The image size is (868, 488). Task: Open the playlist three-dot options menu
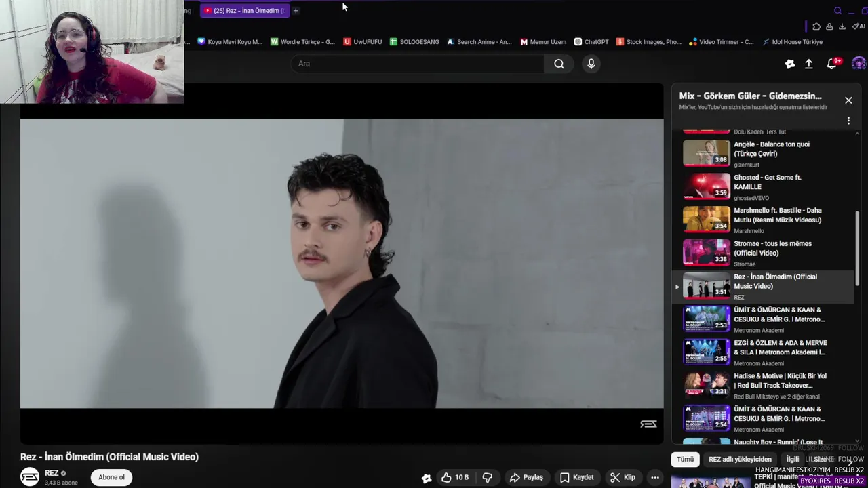pos(848,121)
